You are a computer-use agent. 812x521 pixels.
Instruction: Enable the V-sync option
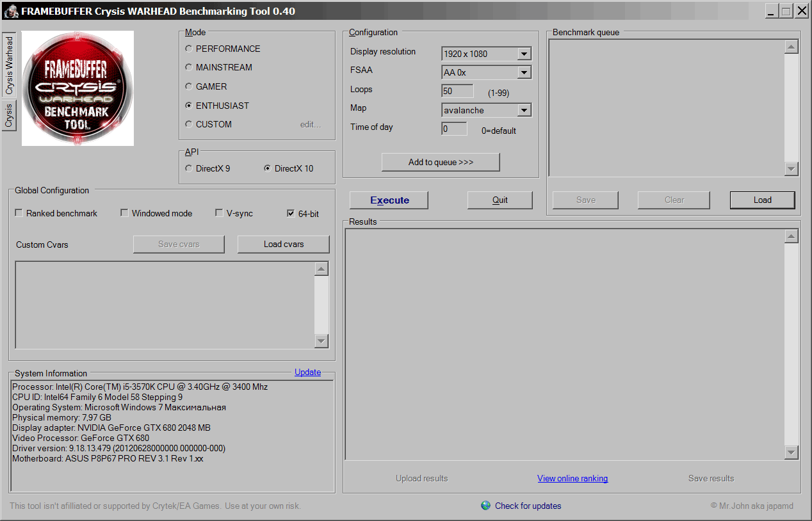[x=220, y=213]
